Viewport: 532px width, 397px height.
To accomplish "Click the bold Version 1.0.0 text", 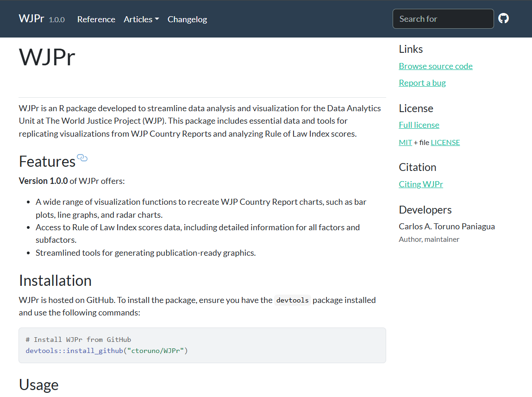I will [44, 181].
